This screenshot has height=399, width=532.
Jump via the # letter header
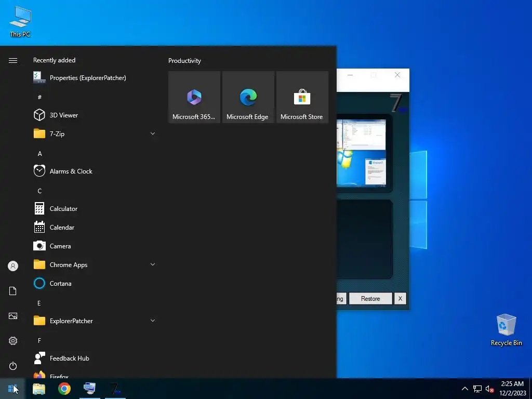39,97
